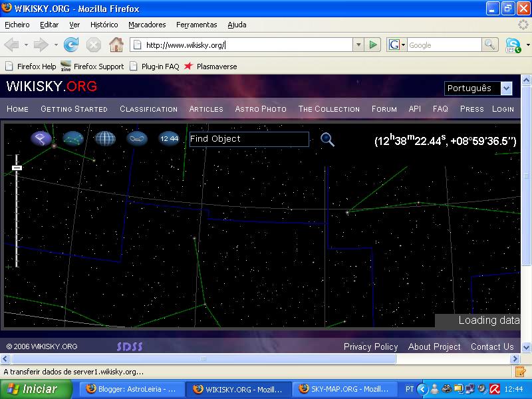Open the Articles page

pos(206,109)
